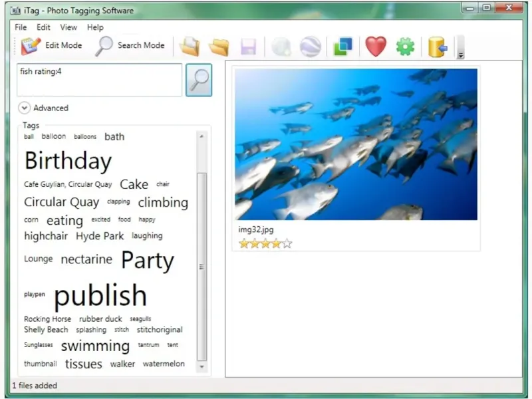Select the tissues tag

[x=84, y=364]
